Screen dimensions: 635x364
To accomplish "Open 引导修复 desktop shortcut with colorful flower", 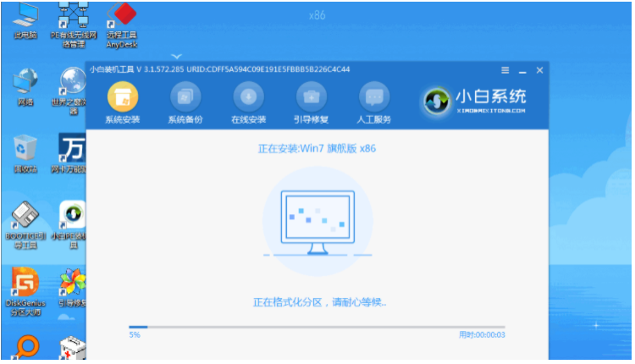I will (71, 289).
